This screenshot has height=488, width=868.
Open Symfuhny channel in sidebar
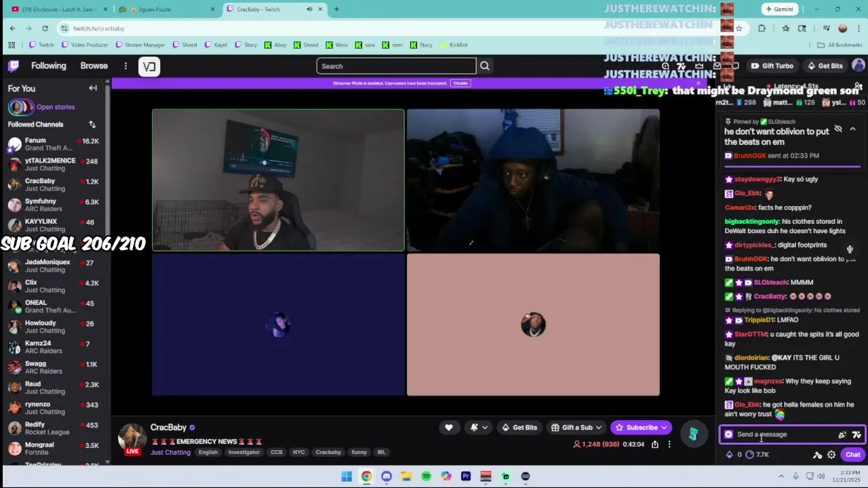click(54, 205)
